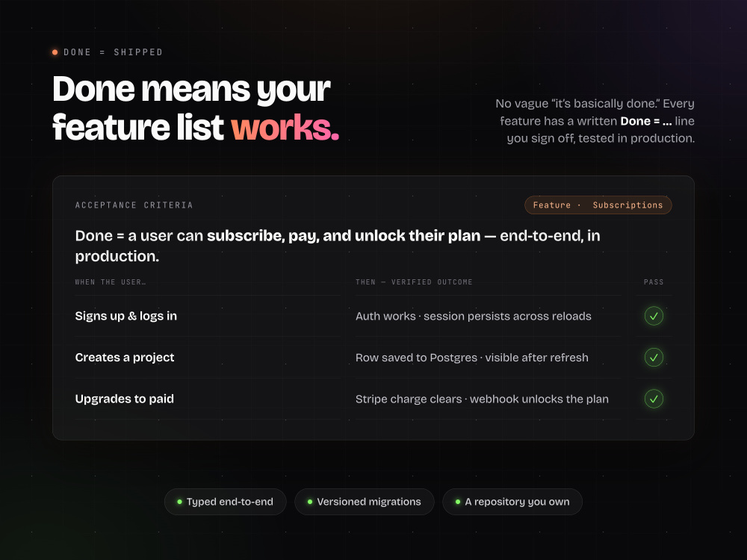Screen dimensions: 747x560
Task: Click the bold subscribe, pay, and unlock phrase
Action: (344, 236)
